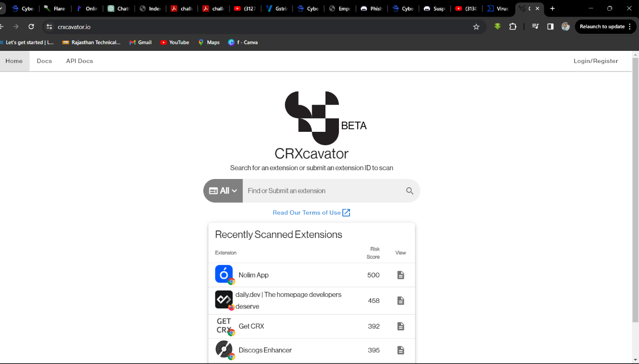Click Relaunch to update button
Image resolution: width=639 pixels, height=364 pixels.
[x=602, y=27]
